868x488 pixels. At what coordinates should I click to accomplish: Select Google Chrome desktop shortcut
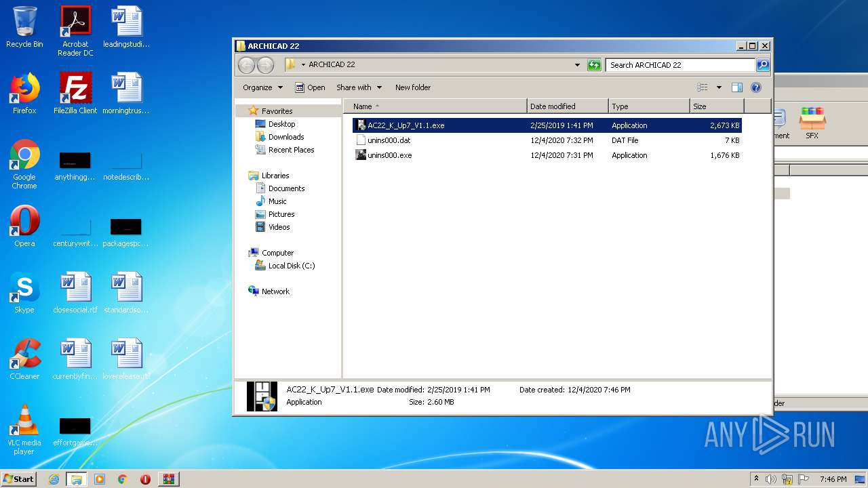point(24,165)
